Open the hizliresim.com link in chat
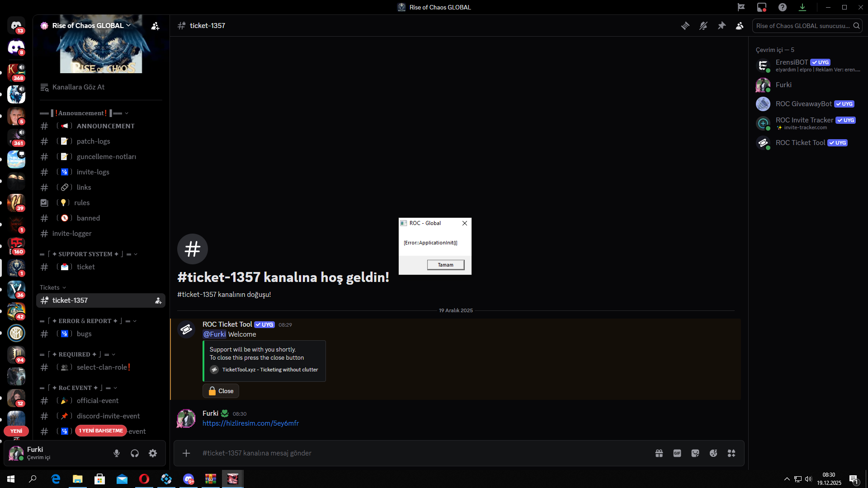The width and height of the screenshot is (868, 488). (250, 423)
